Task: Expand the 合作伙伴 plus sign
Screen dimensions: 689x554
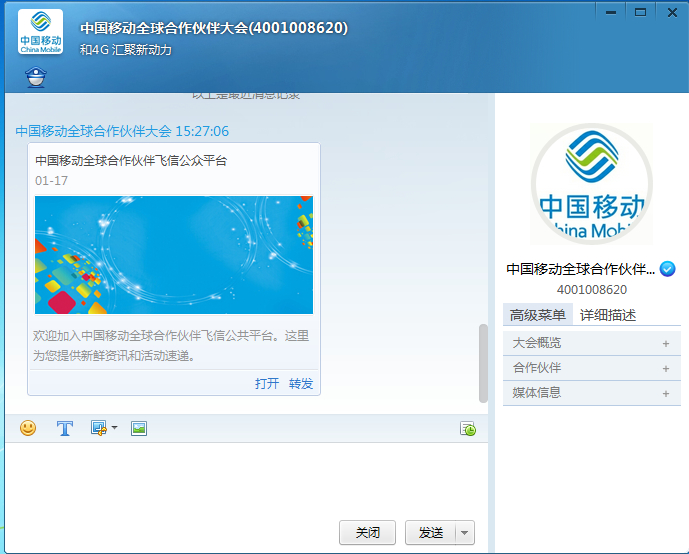Action: [x=666, y=369]
